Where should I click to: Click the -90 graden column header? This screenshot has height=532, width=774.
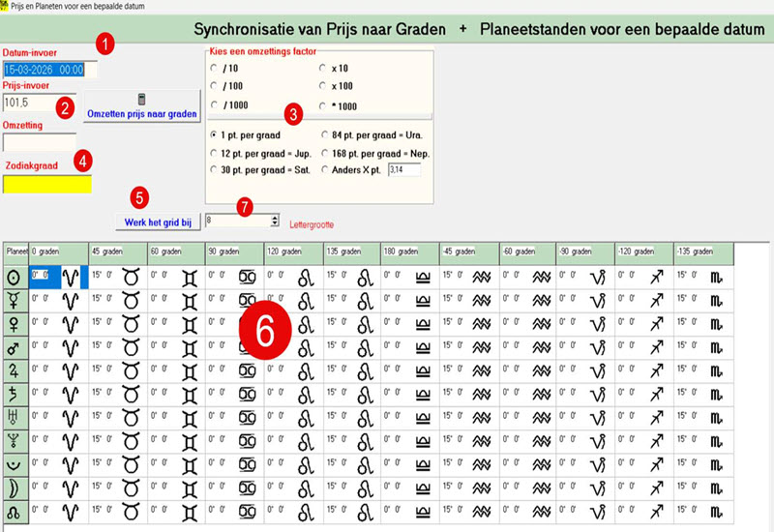point(586,253)
